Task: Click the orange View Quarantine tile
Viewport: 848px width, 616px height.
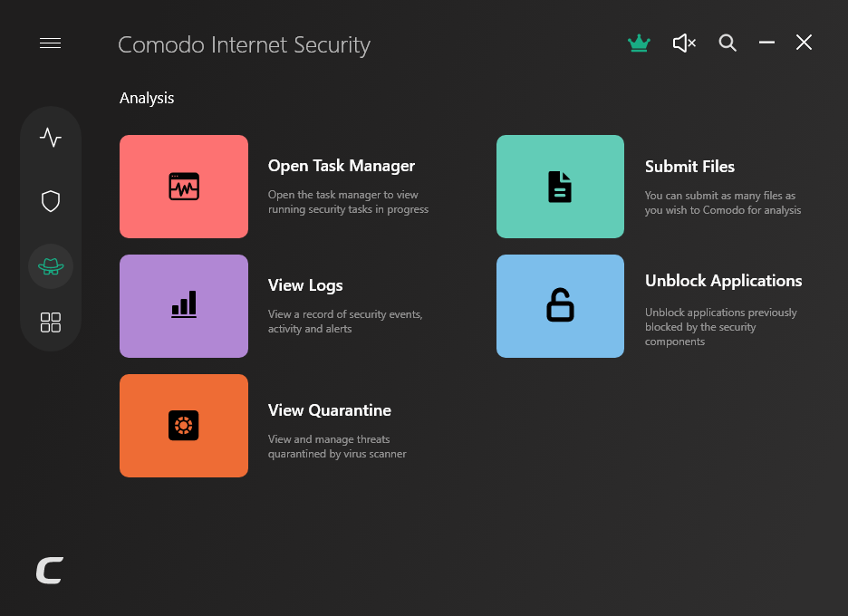Action: click(184, 426)
